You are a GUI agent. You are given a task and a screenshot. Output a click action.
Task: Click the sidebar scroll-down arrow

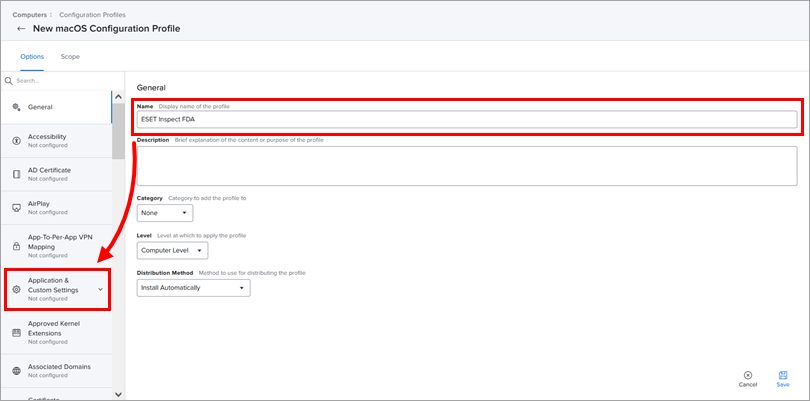point(118,394)
